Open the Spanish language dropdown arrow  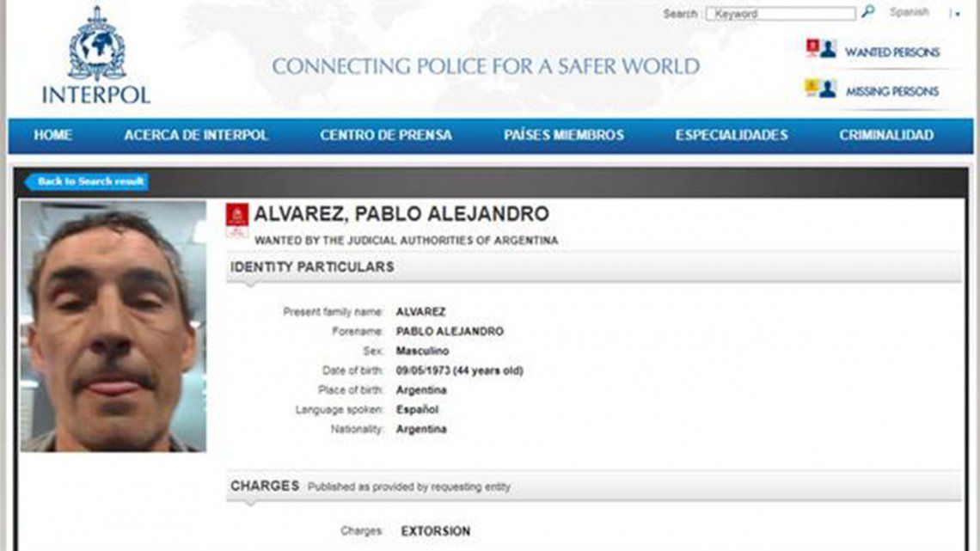[x=958, y=14]
